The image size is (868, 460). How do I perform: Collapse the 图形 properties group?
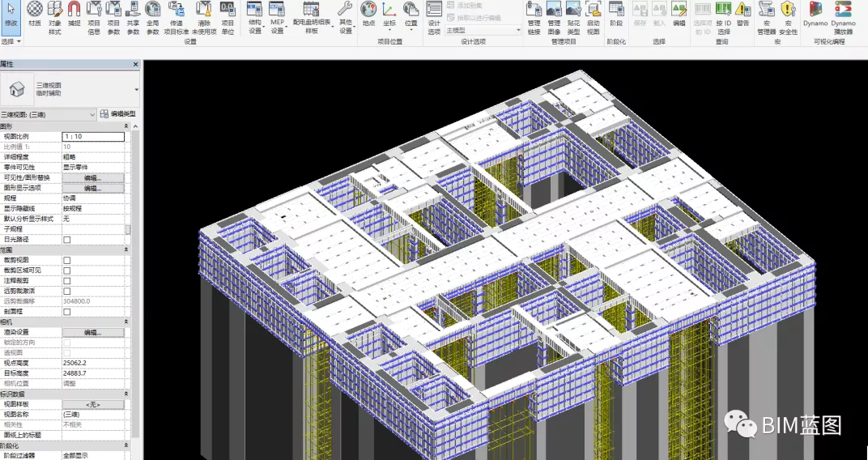point(126,126)
